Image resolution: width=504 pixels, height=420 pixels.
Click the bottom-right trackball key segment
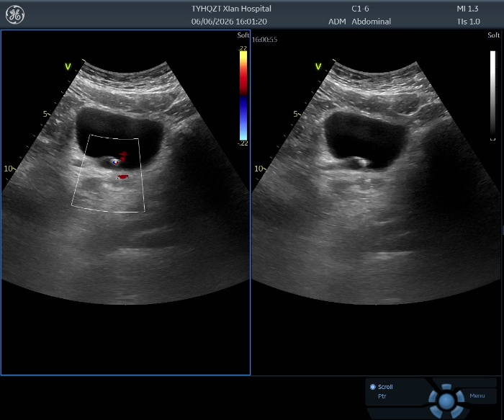point(456,411)
